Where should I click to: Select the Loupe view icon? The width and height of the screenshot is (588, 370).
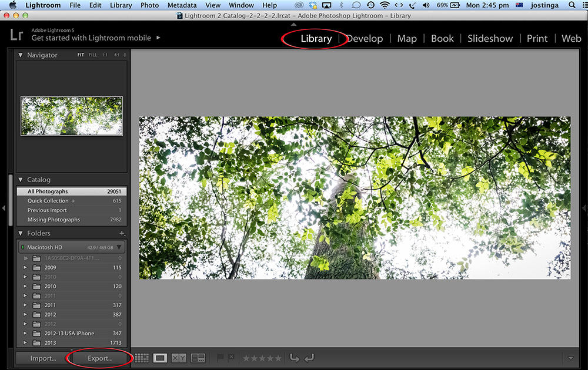click(x=160, y=358)
